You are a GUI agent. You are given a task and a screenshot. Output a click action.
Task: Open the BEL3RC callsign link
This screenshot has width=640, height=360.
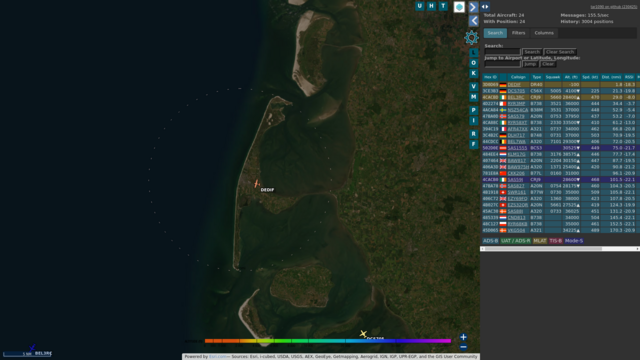(x=516, y=98)
